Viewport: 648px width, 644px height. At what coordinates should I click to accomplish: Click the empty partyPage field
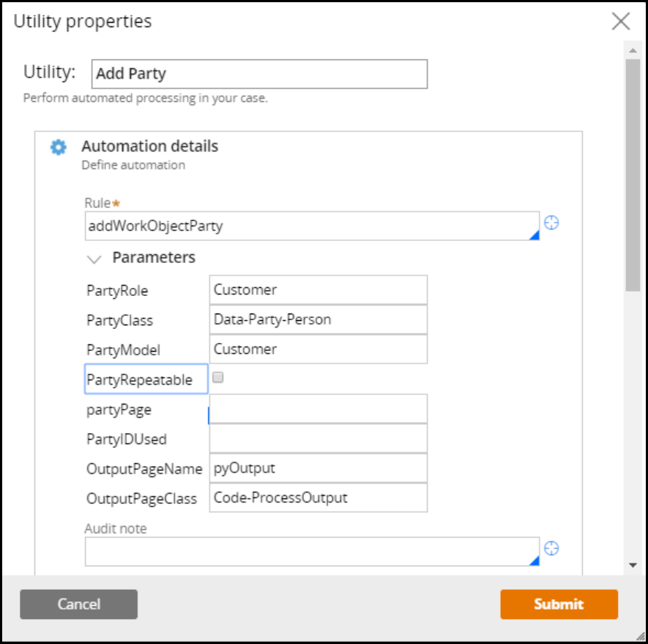click(x=318, y=409)
